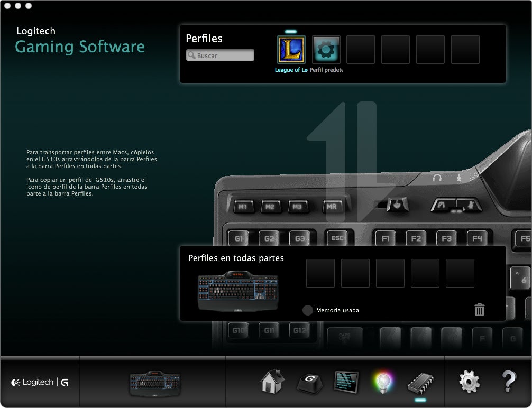Image resolution: width=532 pixels, height=408 pixels.
Task: Open the Home house icon
Action: 272,382
